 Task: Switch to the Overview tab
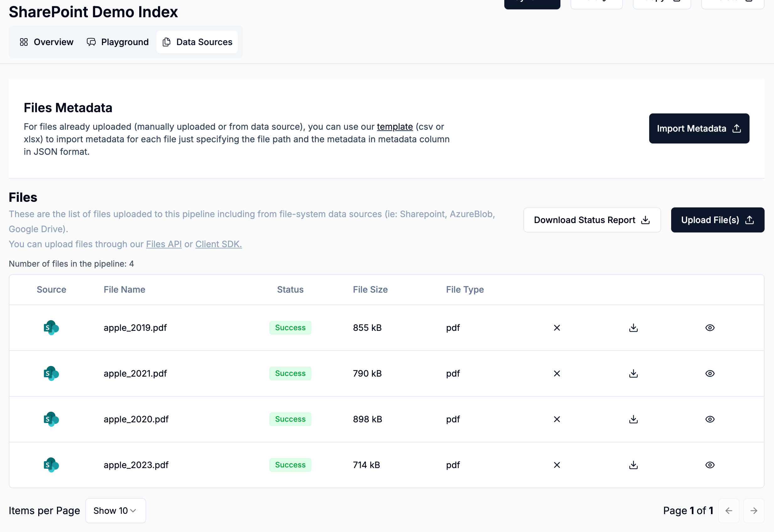pos(47,42)
